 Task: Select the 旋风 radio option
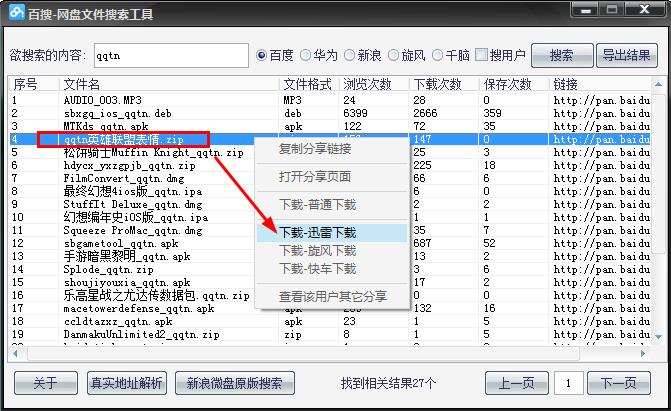coord(394,55)
